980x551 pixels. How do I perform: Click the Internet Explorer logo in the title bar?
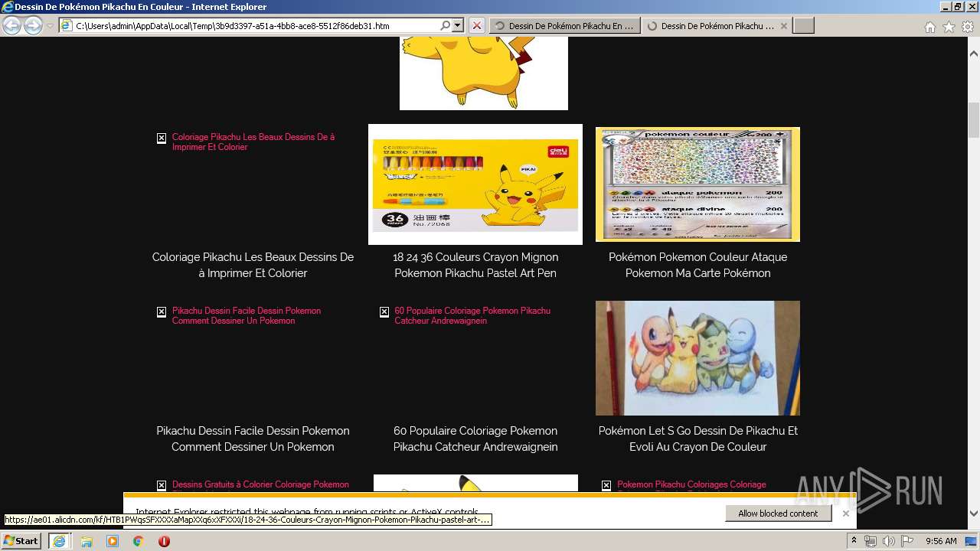pyautogui.click(x=8, y=7)
